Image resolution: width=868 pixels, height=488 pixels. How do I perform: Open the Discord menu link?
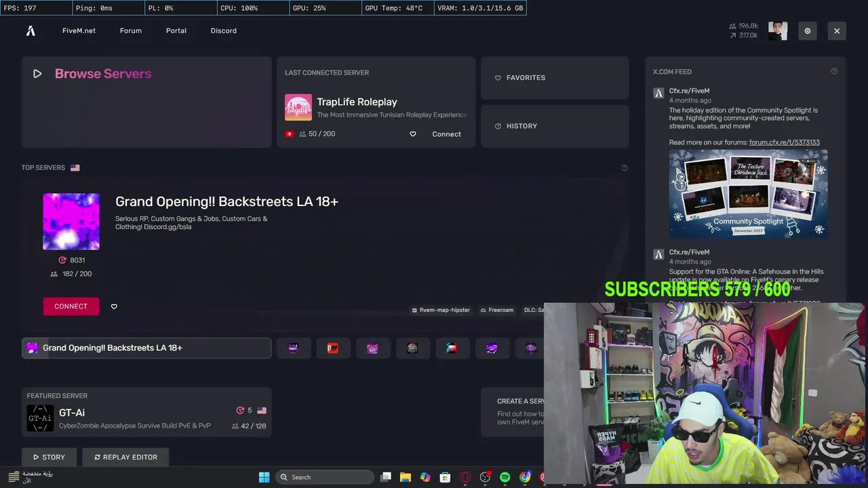224,30
